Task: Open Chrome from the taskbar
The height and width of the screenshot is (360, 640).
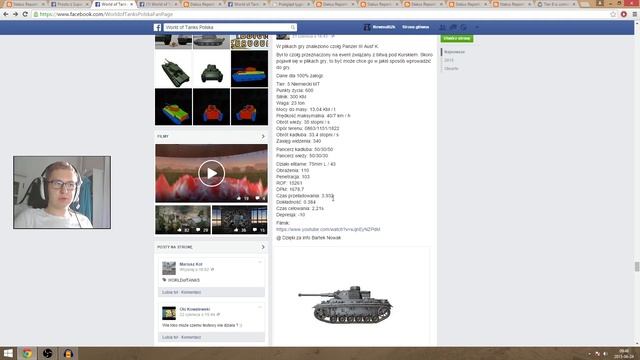Action: coord(27,353)
